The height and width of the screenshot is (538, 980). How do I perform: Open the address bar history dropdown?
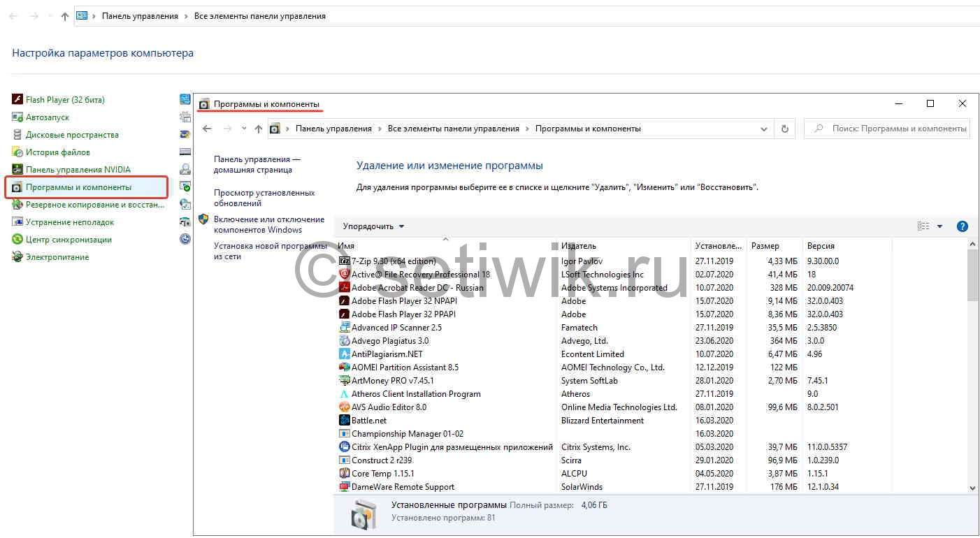pos(763,129)
